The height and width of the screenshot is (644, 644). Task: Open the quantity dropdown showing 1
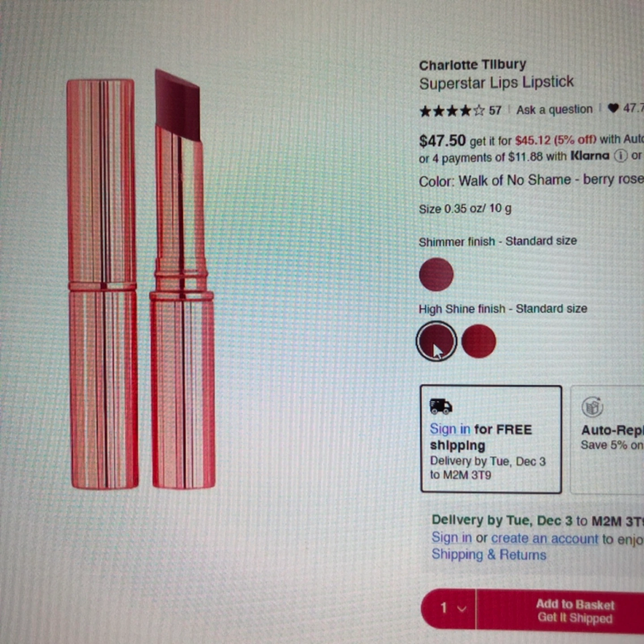[x=449, y=608]
